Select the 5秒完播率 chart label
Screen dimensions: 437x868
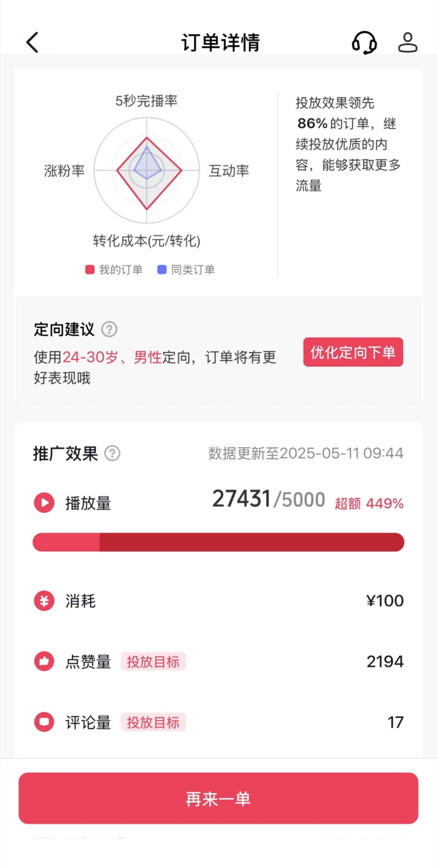click(146, 101)
